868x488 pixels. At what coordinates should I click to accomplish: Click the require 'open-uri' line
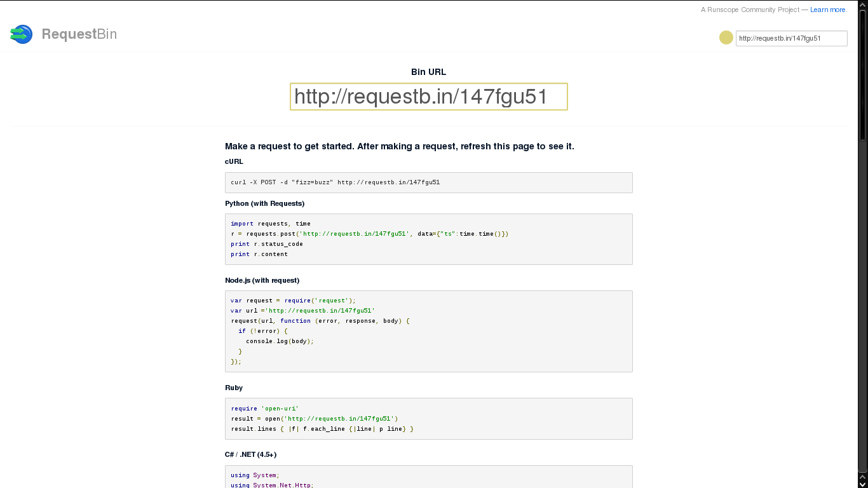tap(265, 409)
